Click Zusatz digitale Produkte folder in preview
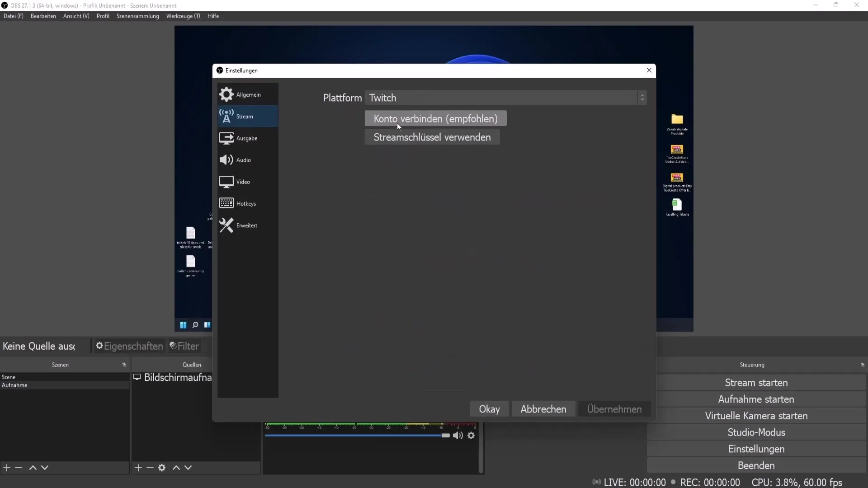 (677, 124)
